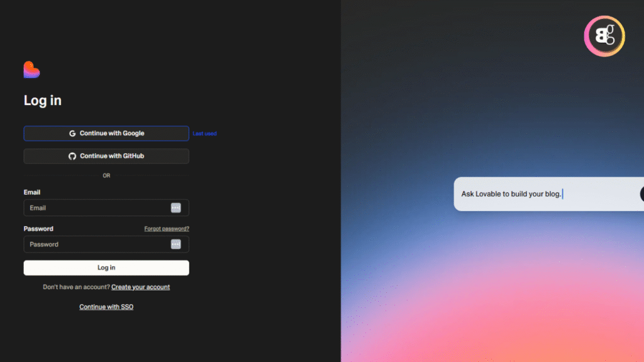Click the Lovable heart logo
This screenshot has height=362, width=644.
click(30, 69)
